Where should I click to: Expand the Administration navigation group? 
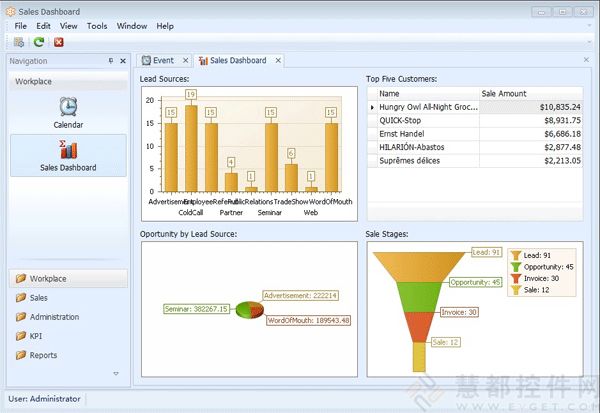point(54,317)
